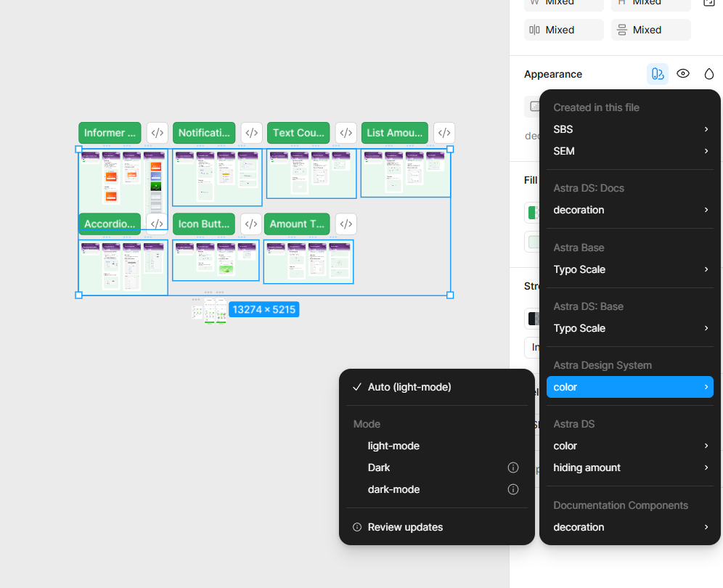Select the Accordio... frame label
Viewport: 723px width, 588px height.
(x=110, y=224)
